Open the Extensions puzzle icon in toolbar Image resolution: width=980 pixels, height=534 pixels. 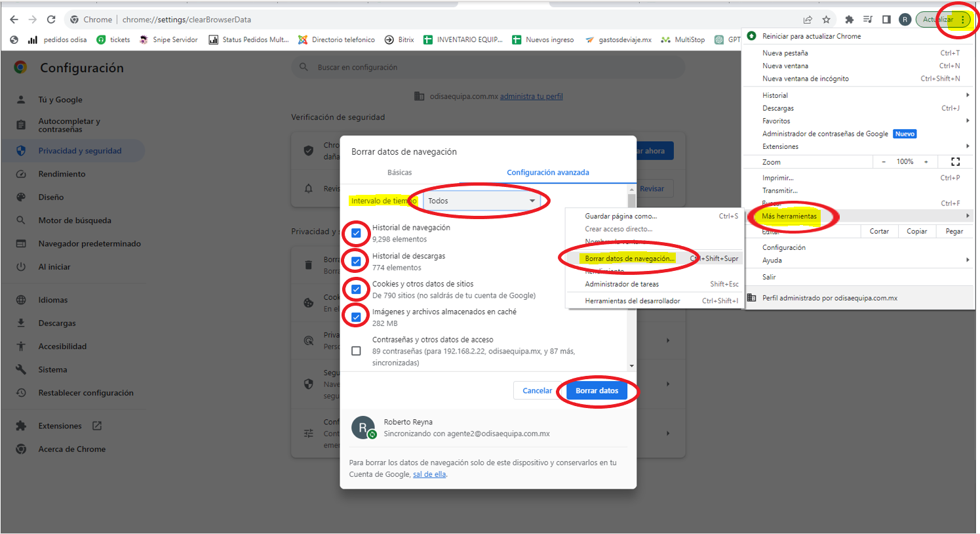click(850, 20)
